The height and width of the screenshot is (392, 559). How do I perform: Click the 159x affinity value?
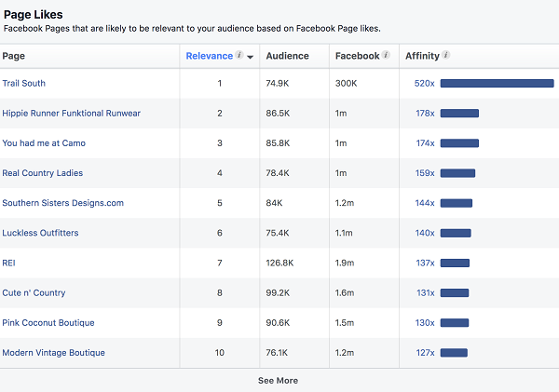425,173
